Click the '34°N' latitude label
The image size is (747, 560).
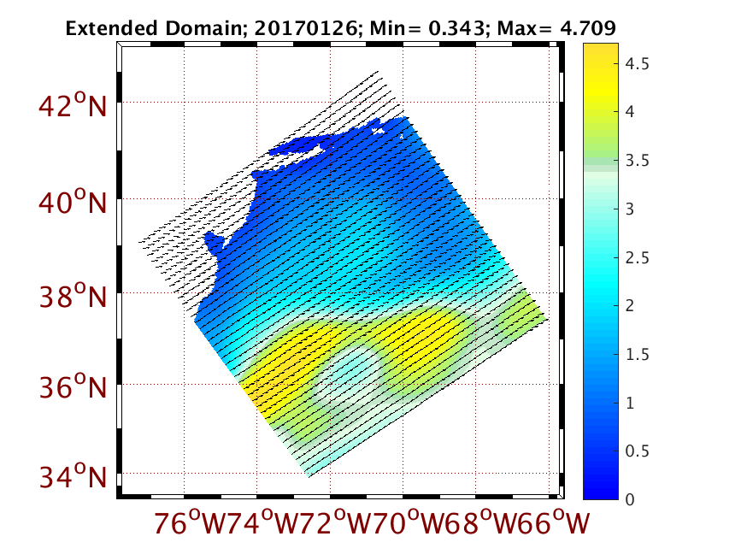click(73, 476)
